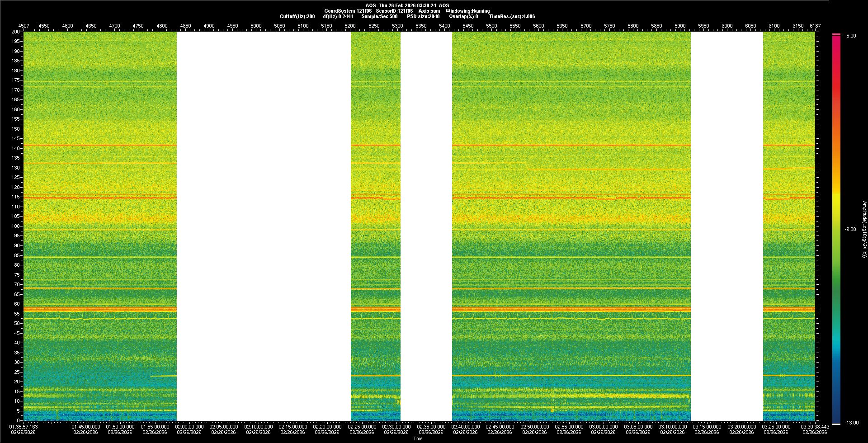868x443 pixels.
Task: Select the Cuttoff(Hz):200 parameter text
Action: 297,16
